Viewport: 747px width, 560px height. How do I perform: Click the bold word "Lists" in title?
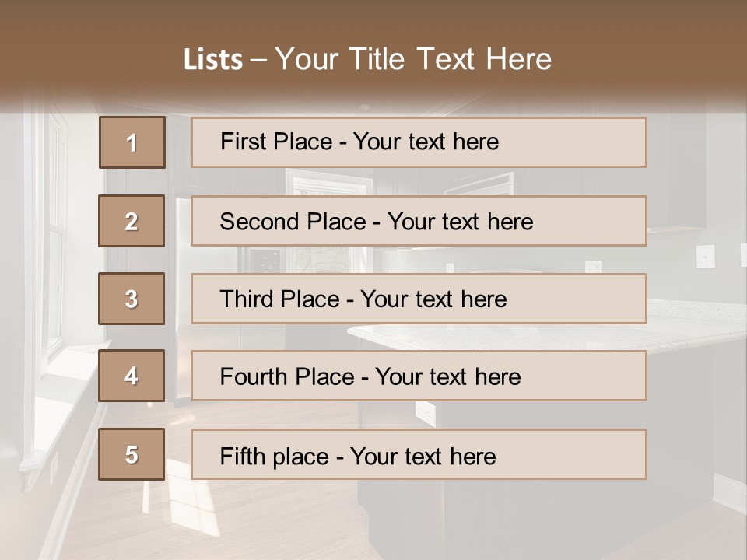pos(213,60)
